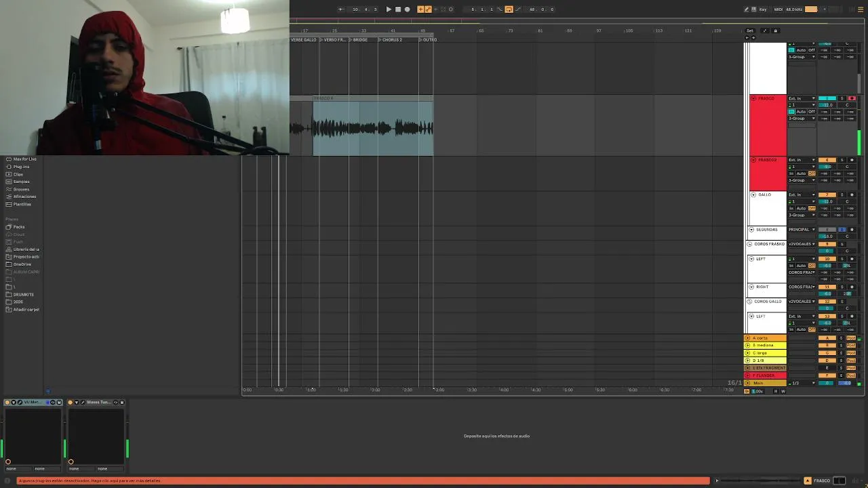Toggle the lock envelopes icon
The height and width of the screenshot is (488, 868).
(776, 30)
